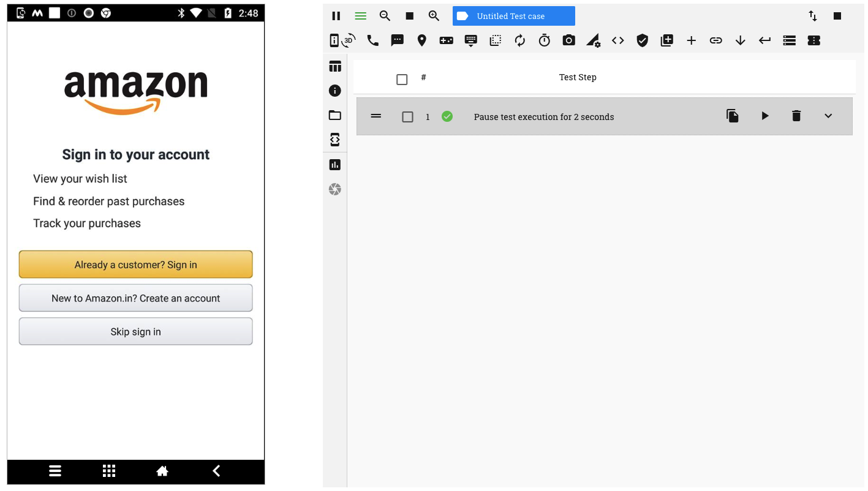Image resolution: width=868 pixels, height=491 pixels.
Task: Open the green hamburger menu icon
Action: point(361,16)
